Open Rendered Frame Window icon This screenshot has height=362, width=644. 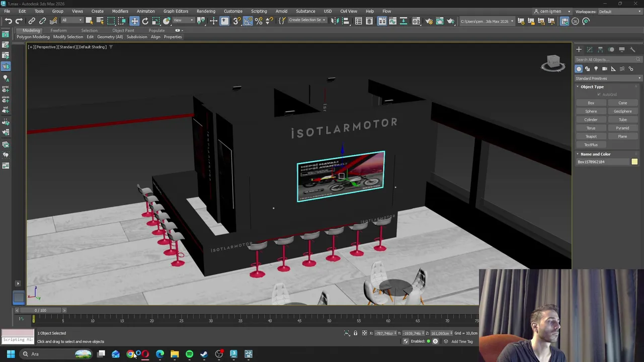[x=440, y=21]
